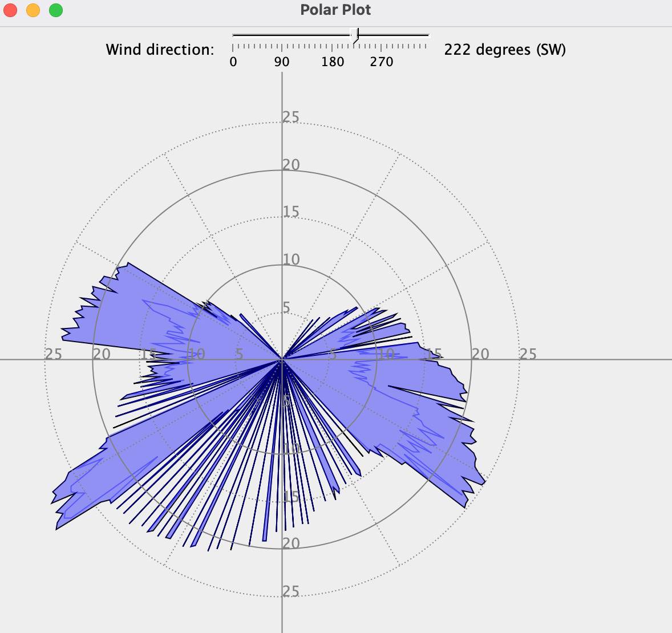Select the "Wind direction:" label
This screenshot has height=633, width=672.
pos(160,50)
